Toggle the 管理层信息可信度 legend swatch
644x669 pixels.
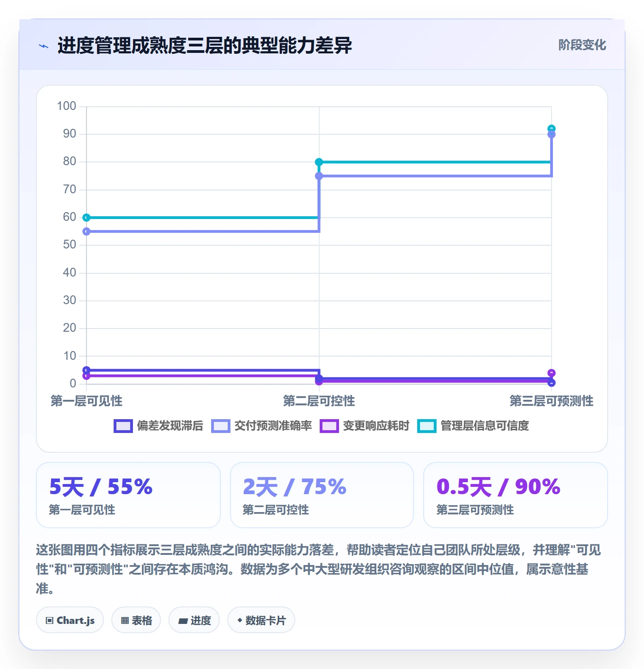[x=427, y=426]
